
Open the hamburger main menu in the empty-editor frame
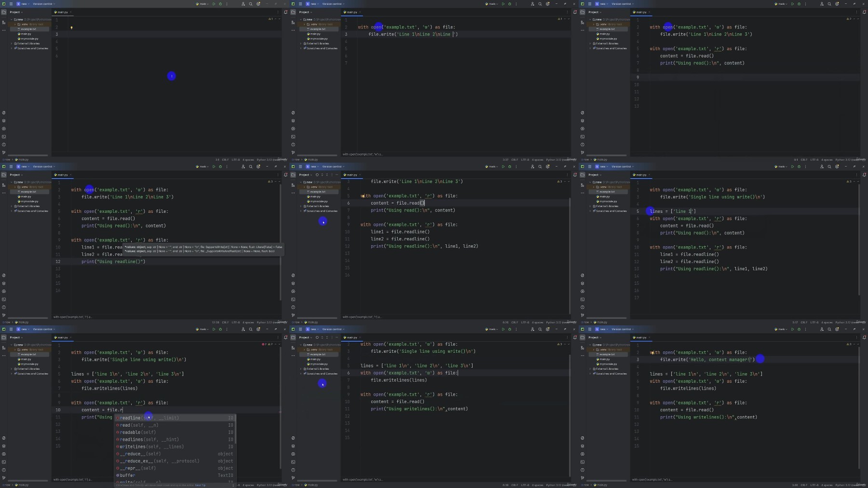tap(11, 4)
